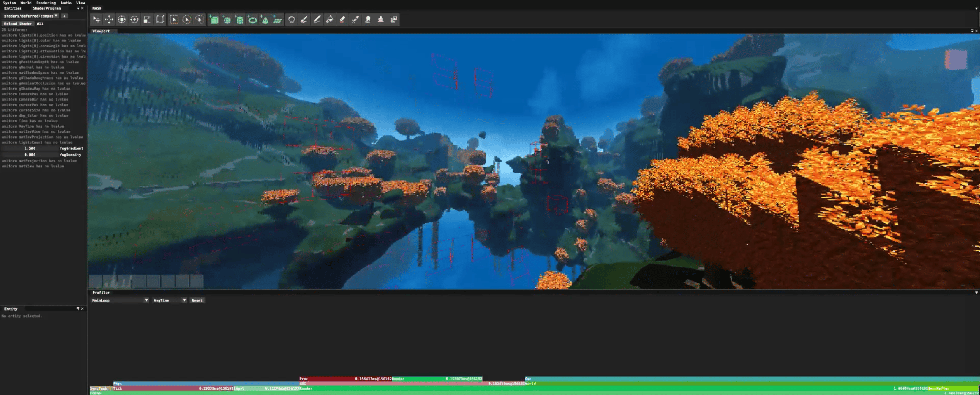Select the rectangle selection tool

(174, 19)
